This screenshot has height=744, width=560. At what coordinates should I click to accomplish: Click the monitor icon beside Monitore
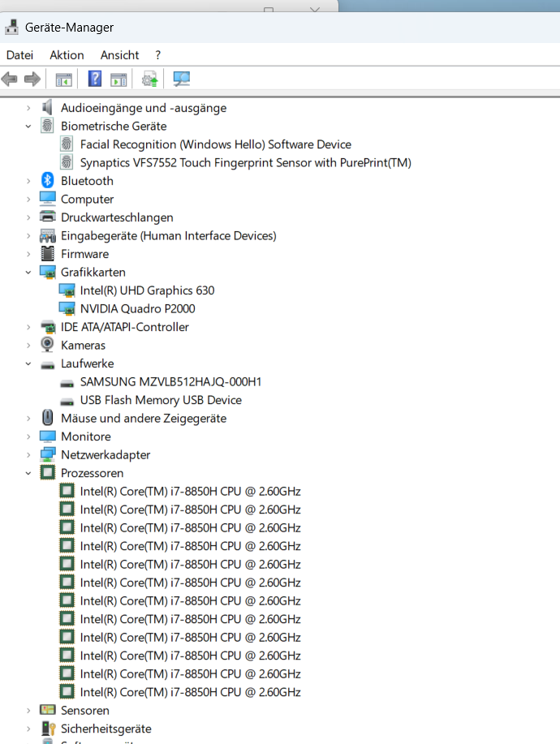pyautogui.click(x=47, y=436)
